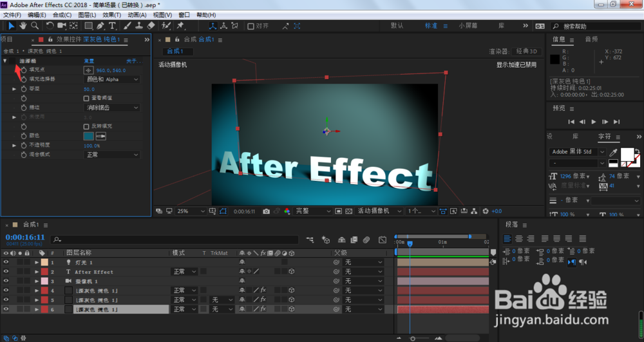Screen dimensions: 644x342
Task: Play the preview
Action: [594, 122]
